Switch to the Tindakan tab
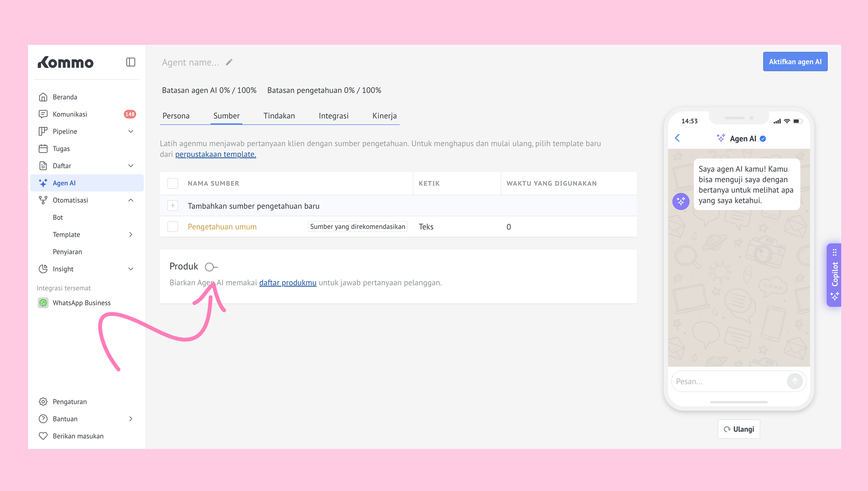Screen dimensions: 868x491 (279, 116)
